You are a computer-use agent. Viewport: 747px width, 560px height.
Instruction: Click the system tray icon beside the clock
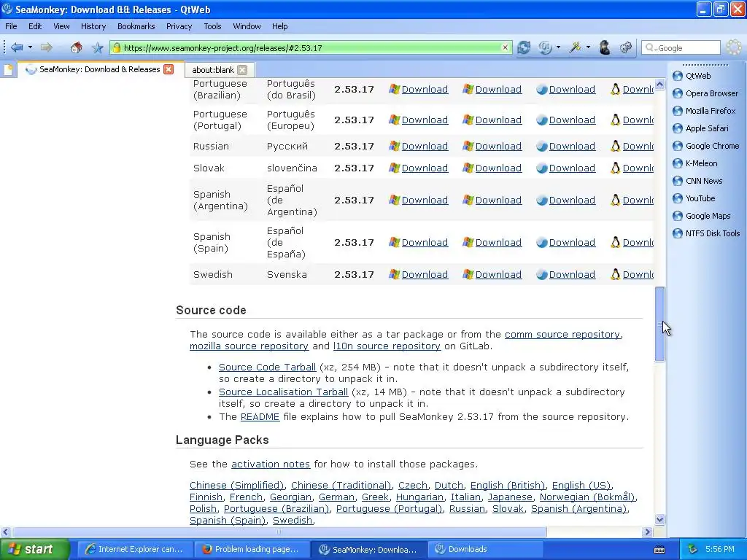click(693, 550)
